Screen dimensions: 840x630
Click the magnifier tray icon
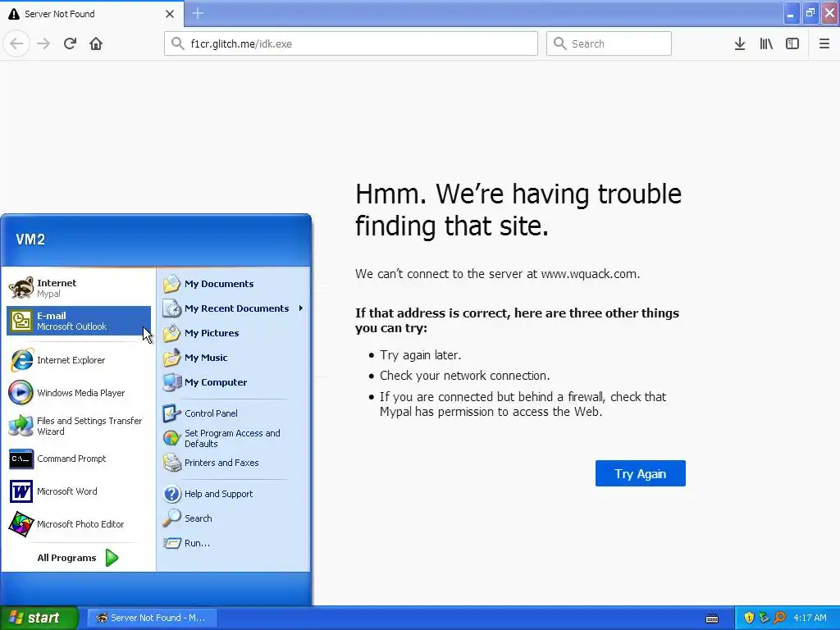(779, 618)
